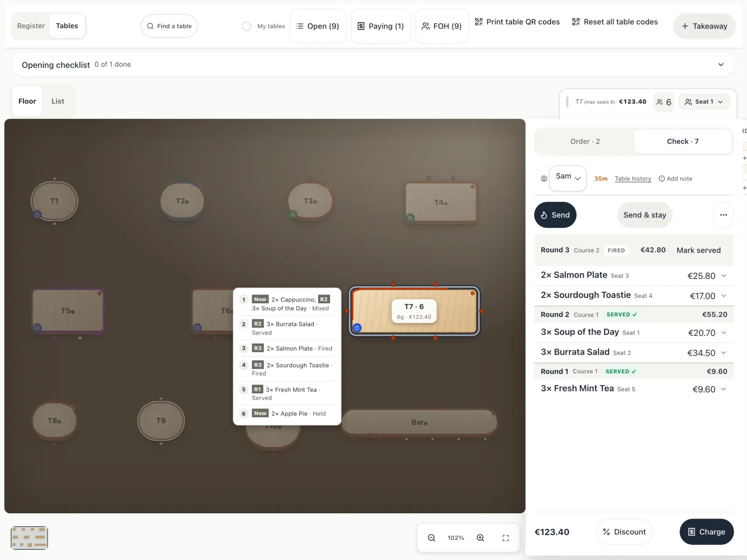Select the Bar table on the floor
This screenshot has width=747, height=560.
click(x=419, y=422)
